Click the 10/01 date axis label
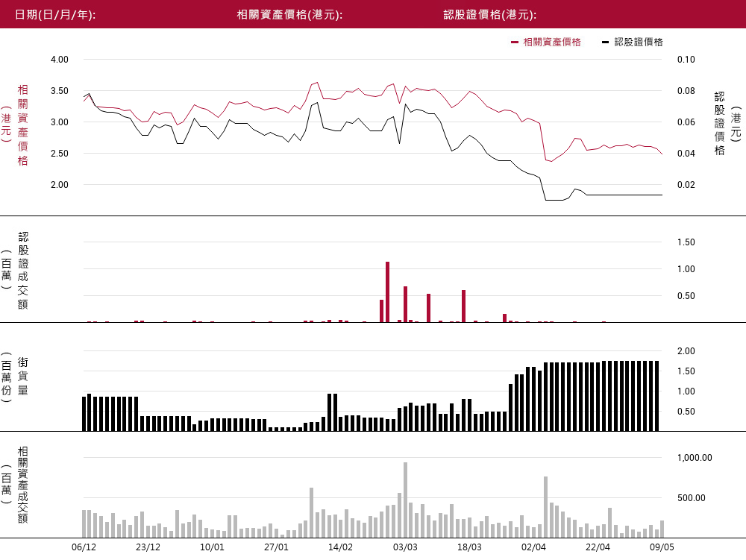This screenshot has height=560, width=746. pyautogui.click(x=212, y=547)
